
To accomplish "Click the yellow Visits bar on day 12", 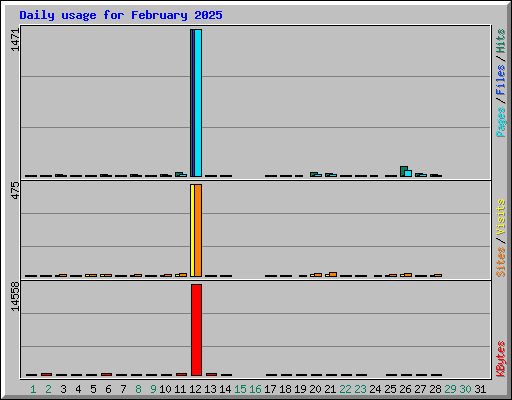I will point(192,230).
